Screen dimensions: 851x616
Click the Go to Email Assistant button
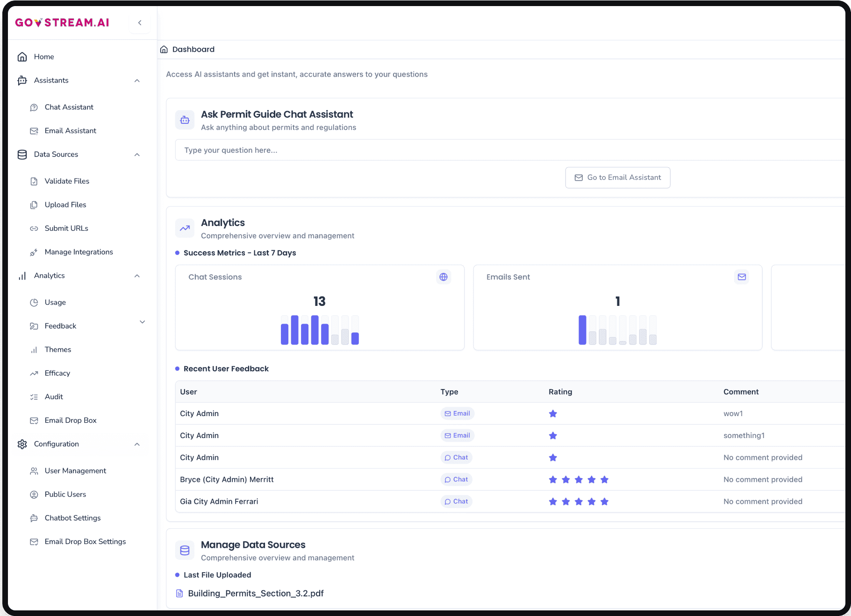(617, 177)
